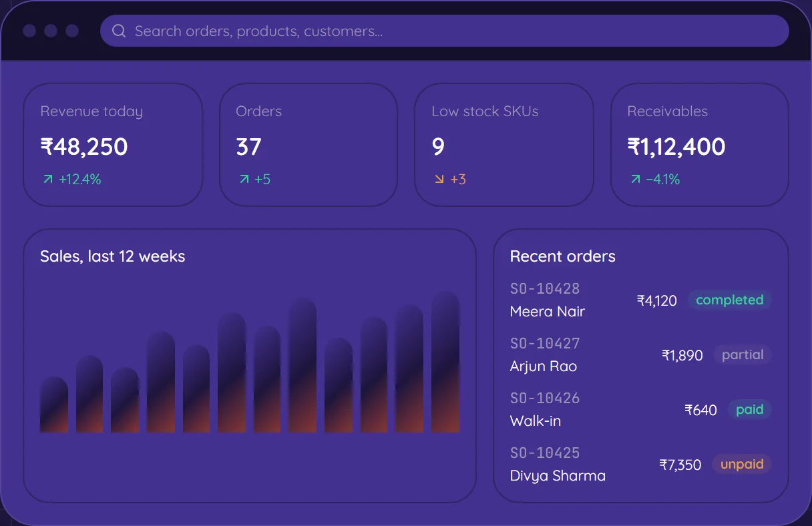Click the Walk-in customer label
This screenshot has height=526, width=812.
[x=536, y=421]
